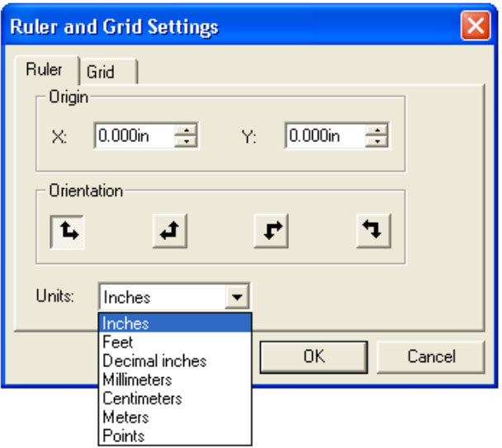Select the down-then-right orientation icon
The height and width of the screenshot is (448, 502).
(271, 231)
